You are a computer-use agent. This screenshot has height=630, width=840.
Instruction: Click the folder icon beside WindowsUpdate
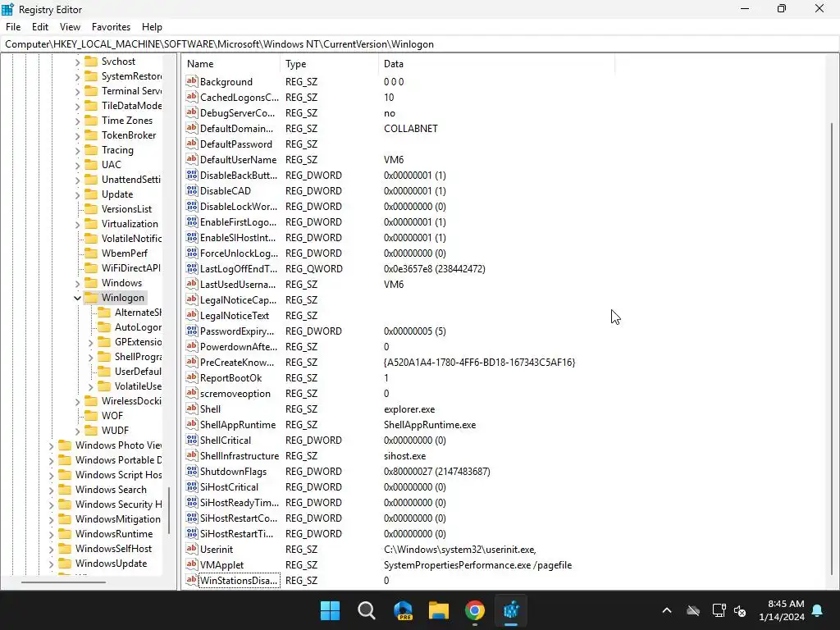coord(65,563)
